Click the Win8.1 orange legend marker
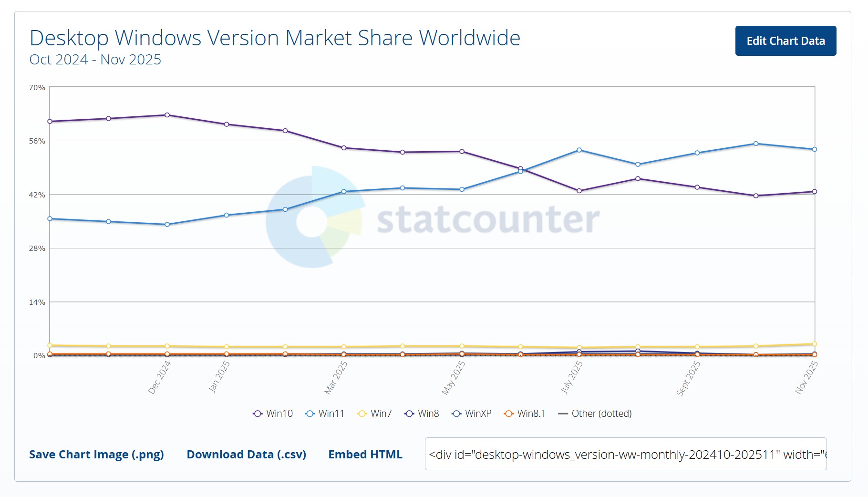This screenshot has height=497, width=868. click(x=508, y=414)
